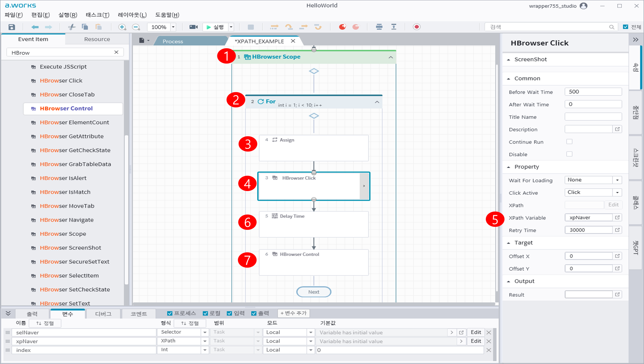
Task: Enable the Continue Run checkbox
Action: pos(569,142)
